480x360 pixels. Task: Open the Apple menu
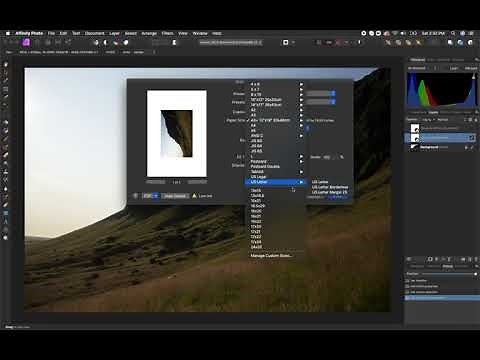tap(8, 33)
